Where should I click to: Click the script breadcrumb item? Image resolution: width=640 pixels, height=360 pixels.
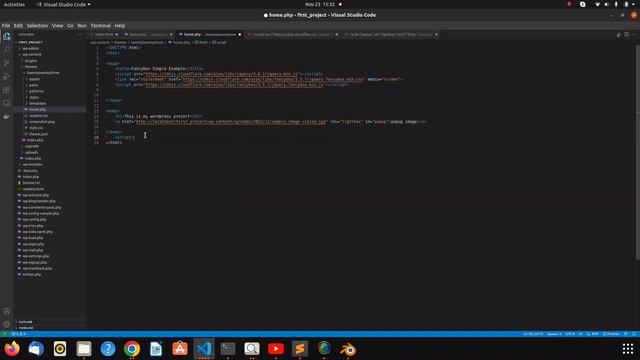(x=220, y=42)
